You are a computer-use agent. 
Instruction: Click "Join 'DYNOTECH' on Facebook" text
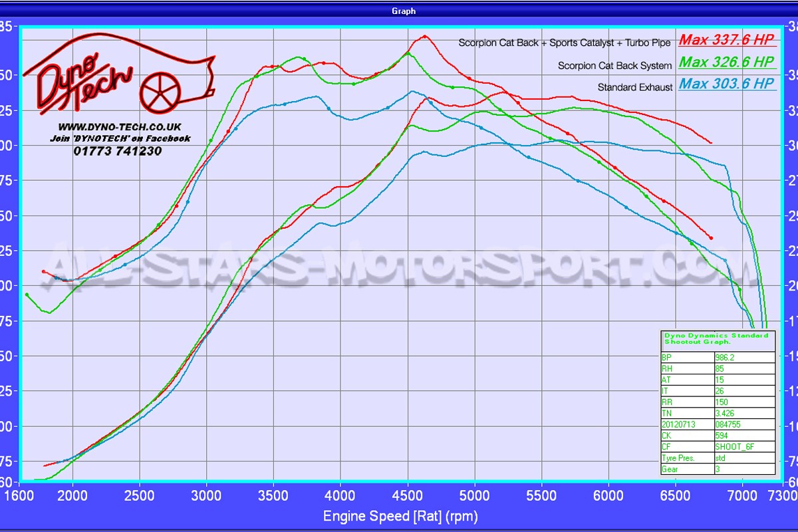point(120,138)
